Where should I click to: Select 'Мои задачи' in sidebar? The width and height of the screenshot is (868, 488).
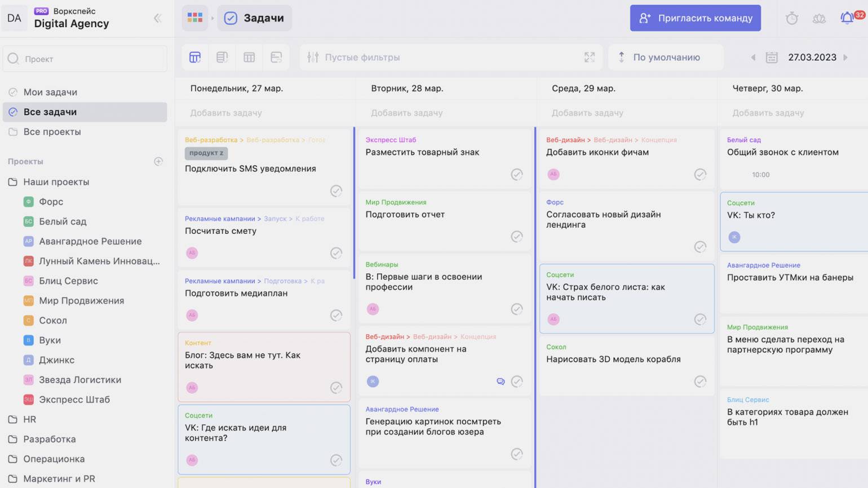[x=50, y=92]
